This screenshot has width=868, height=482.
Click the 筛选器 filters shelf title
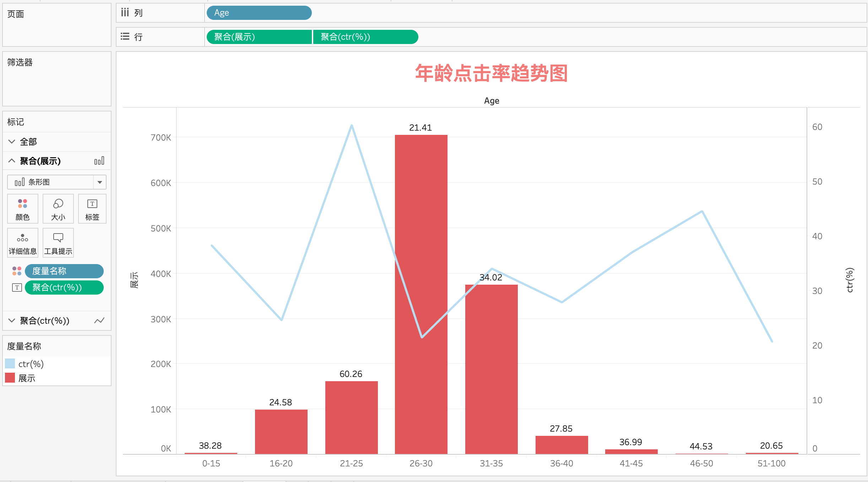pos(20,62)
